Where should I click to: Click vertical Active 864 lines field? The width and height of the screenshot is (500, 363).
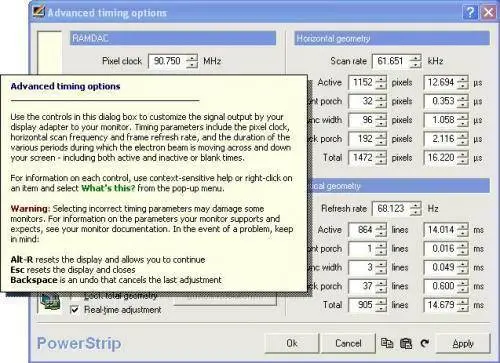pos(362,230)
